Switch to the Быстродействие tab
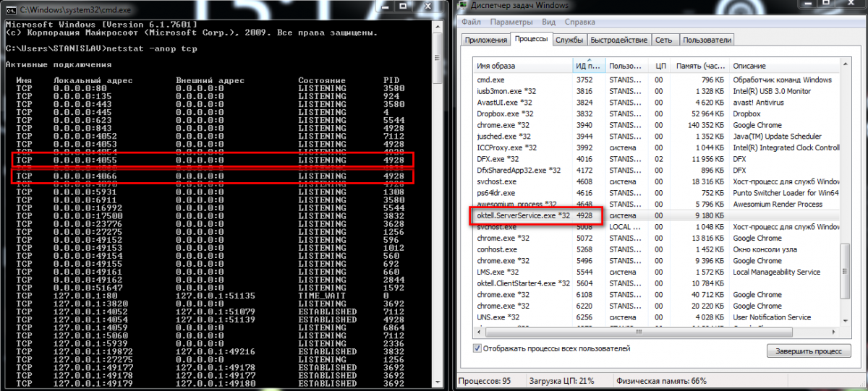This screenshot has width=868, height=391. [x=618, y=40]
